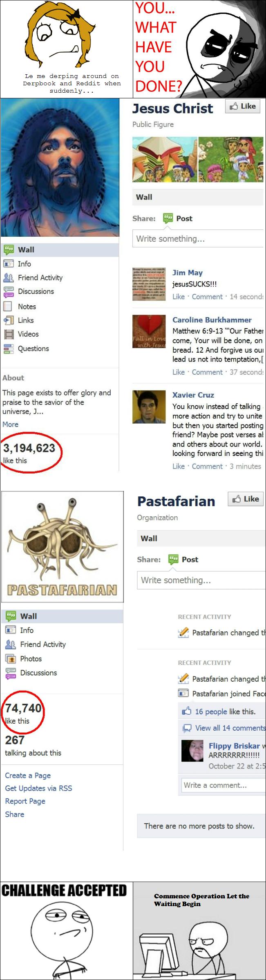The height and width of the screenshot is (980, 266).
Task: Select the Photos icon in Pastafarian sidebar
Action: 10,659
